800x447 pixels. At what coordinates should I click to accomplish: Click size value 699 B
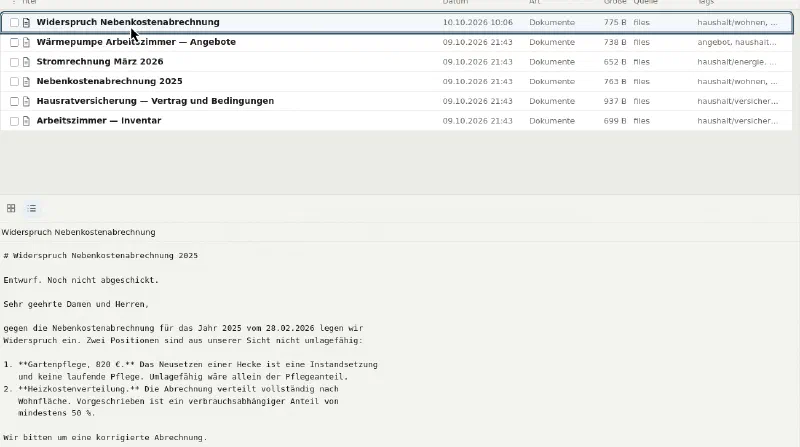tap(615, 121)
